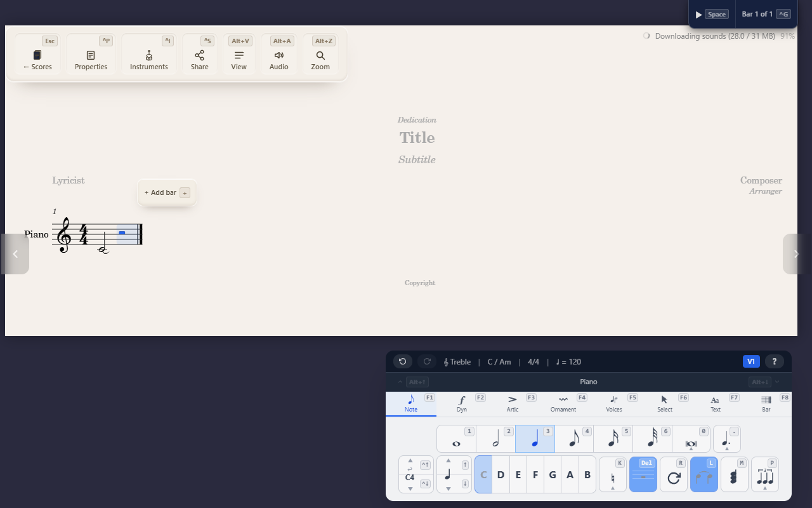Toggle the dotted note button
812x508 pixels.
point(727,439)
